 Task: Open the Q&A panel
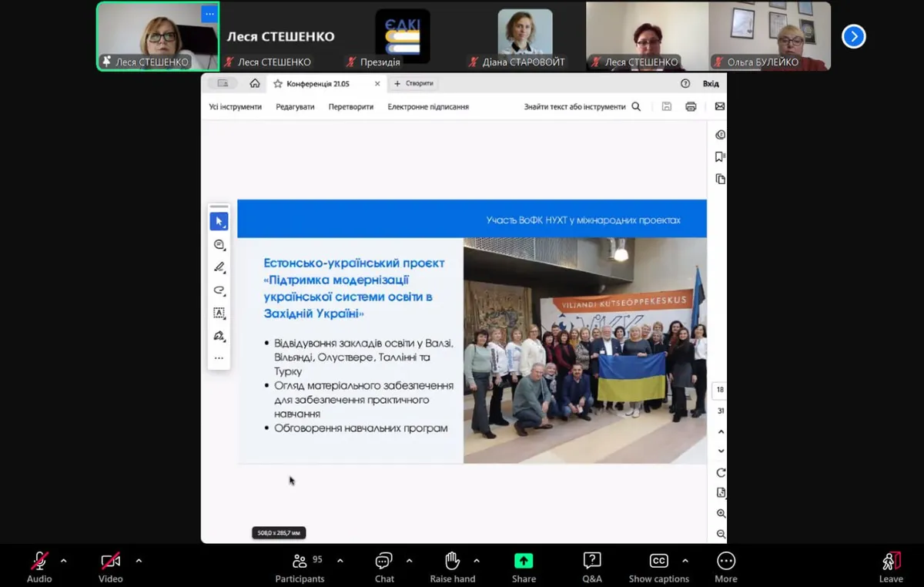click(592, 567)
